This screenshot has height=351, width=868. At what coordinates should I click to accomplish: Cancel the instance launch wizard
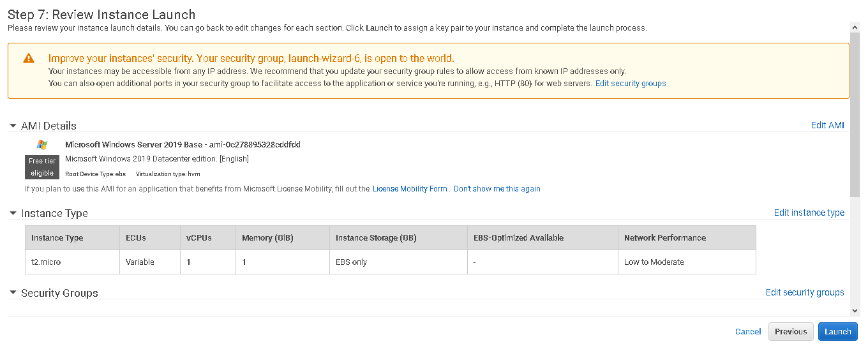click(x=748, y=332)
